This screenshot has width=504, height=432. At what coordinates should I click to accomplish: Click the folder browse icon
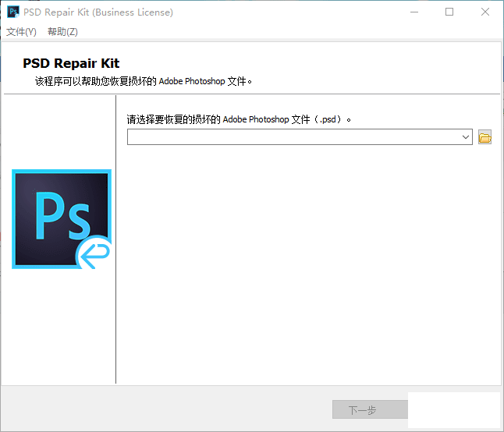(484, 137)
